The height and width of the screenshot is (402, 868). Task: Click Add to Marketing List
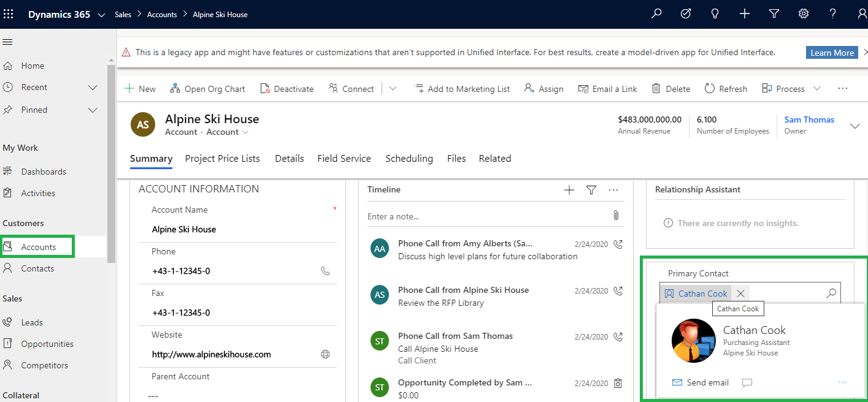click(x=462, y=89)
